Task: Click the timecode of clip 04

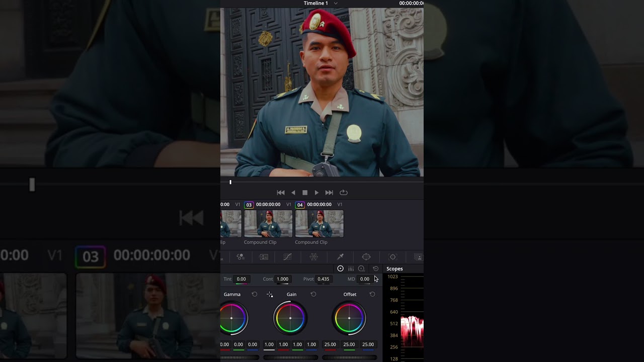Action: point(319,205)
